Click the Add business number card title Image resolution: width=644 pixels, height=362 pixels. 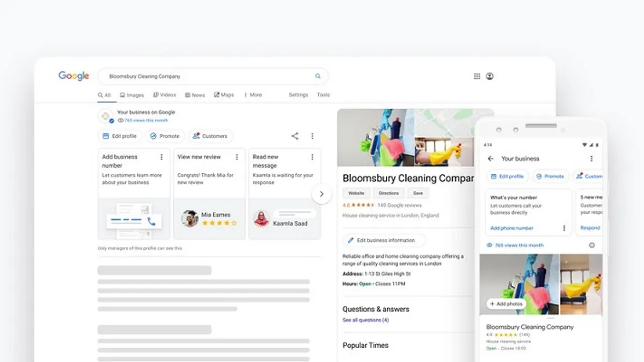coord(120,161)
